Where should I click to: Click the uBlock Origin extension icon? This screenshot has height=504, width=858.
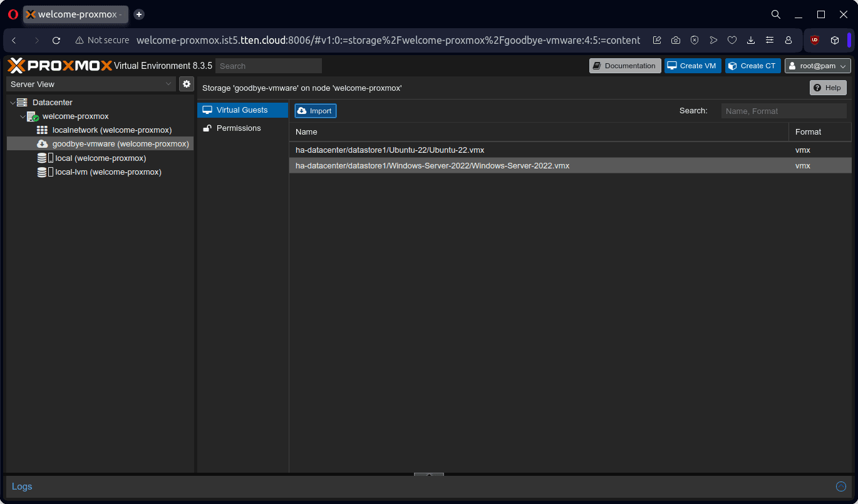tap(815, 40)
